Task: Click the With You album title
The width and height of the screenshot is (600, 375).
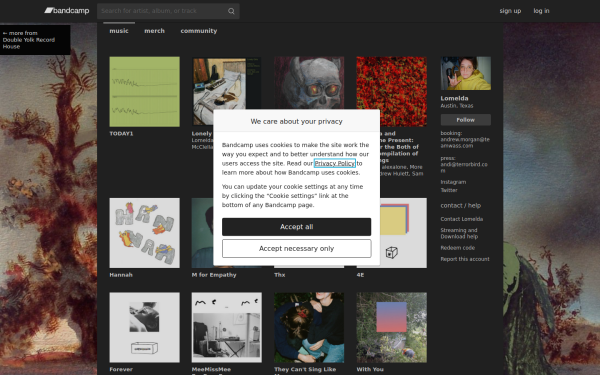Action: point(370,369)
